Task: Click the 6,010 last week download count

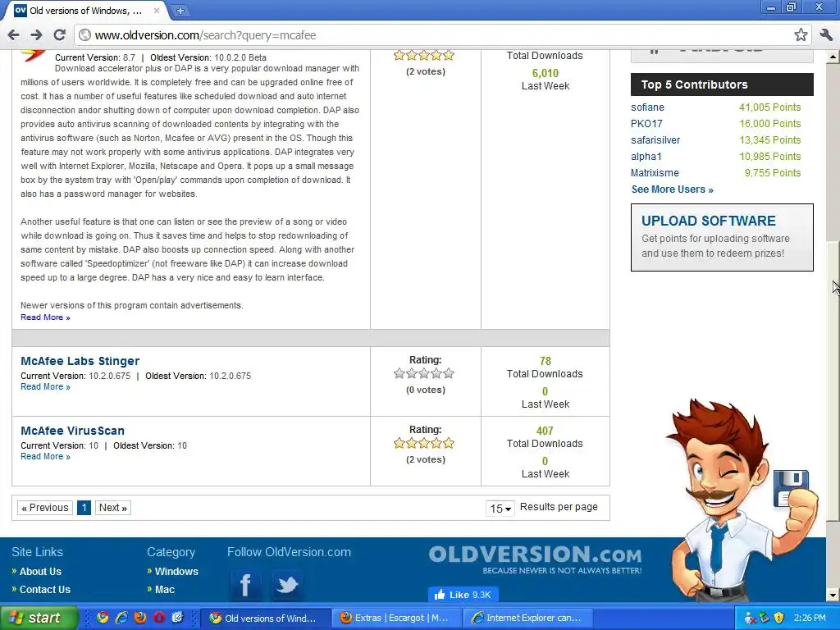Action: click(546, 73)
